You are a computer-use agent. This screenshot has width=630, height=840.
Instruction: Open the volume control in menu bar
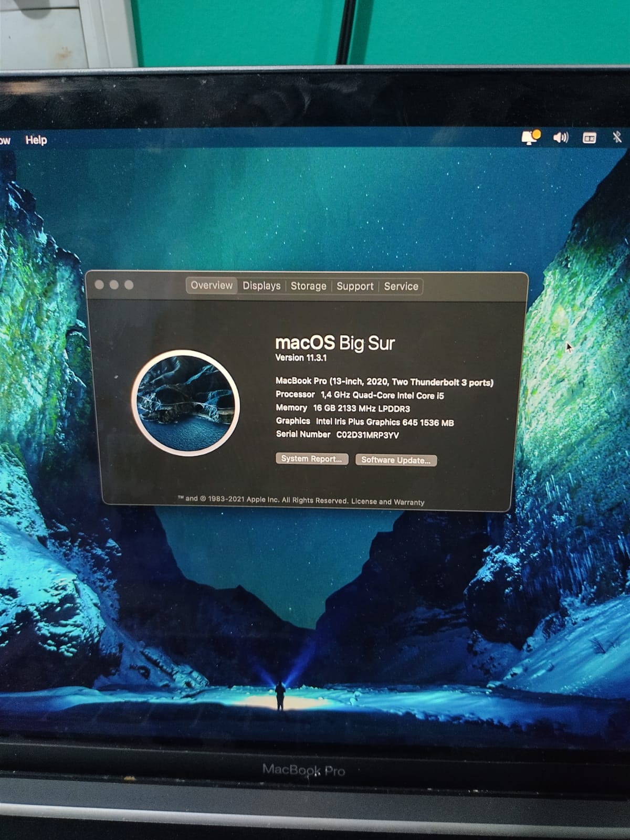click(560, 138)
